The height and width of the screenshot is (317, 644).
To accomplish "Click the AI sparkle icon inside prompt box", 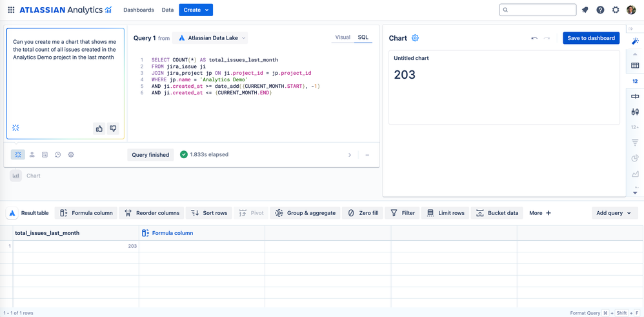I will tap(15, 128).
